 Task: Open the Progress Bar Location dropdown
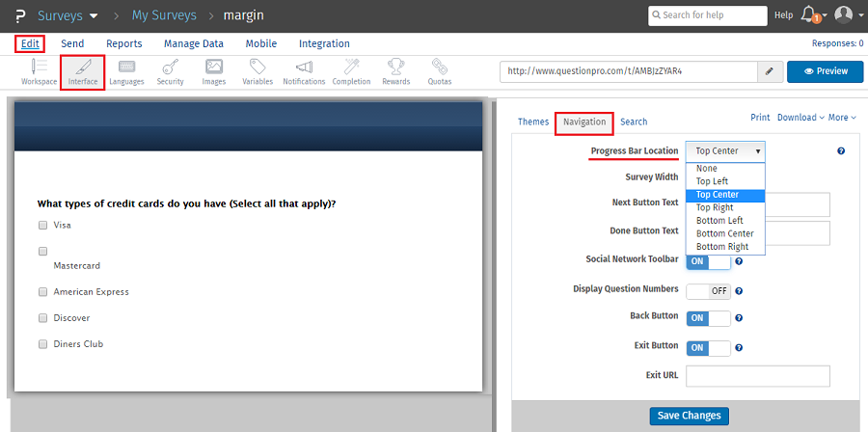pos(725,151)
